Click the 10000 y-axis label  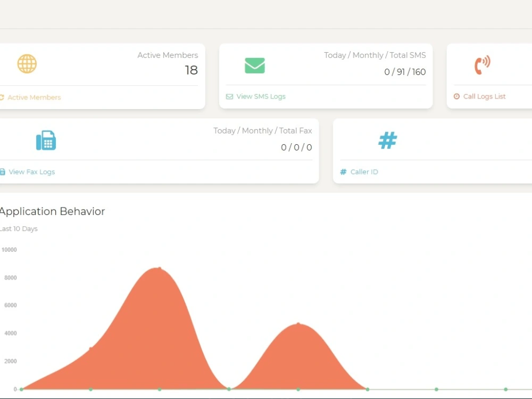(9, 250)
